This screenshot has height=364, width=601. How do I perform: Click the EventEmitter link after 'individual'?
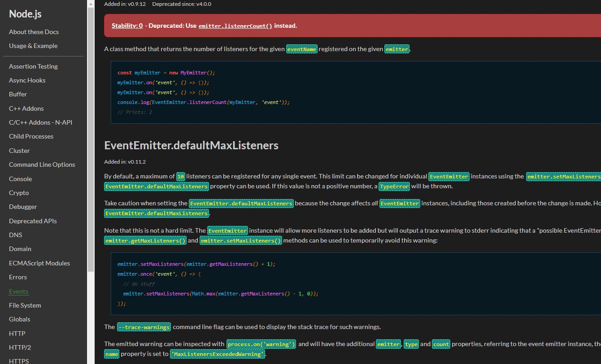(449, 176)
